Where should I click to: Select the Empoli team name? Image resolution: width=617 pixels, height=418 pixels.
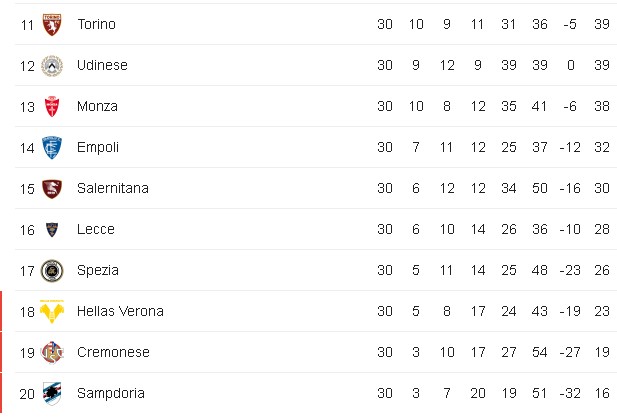tap(98, 148)
